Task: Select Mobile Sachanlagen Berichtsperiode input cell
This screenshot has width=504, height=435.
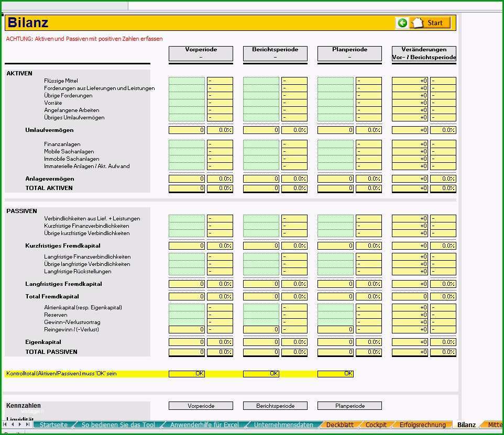Action: coord(261,151)
